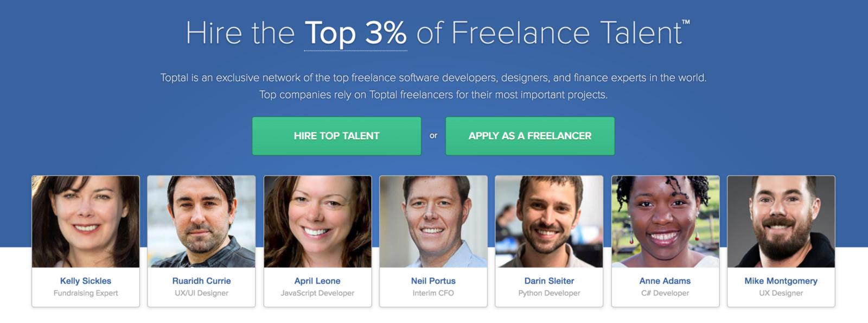Open Darin Sleiter's profile photo
The image size is (868, 323).
[x=549, y=221]
